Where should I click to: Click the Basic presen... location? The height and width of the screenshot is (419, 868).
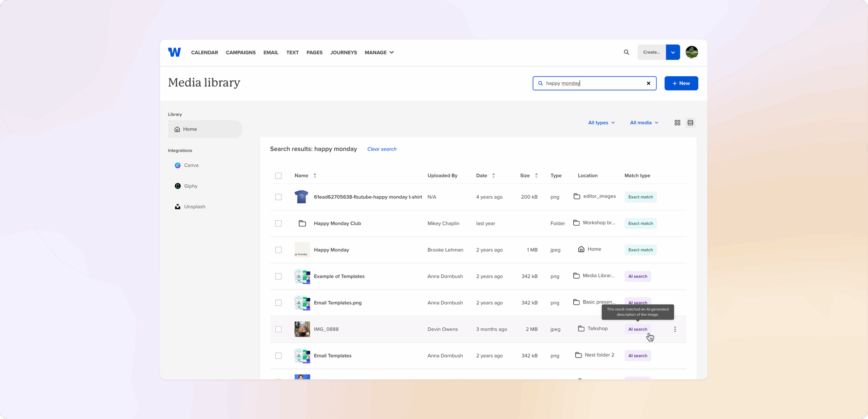(594, 302)
